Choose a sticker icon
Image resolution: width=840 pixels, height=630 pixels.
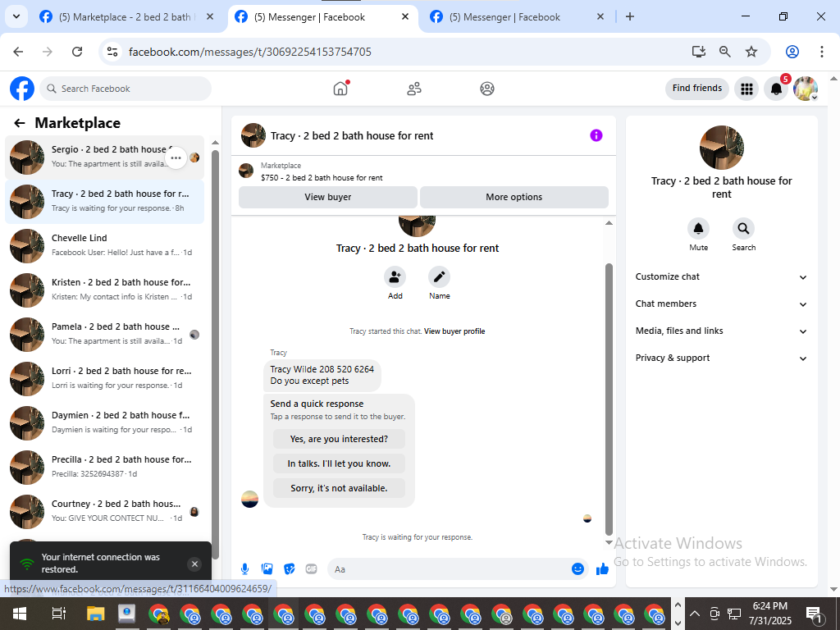(x=290, y=569)
